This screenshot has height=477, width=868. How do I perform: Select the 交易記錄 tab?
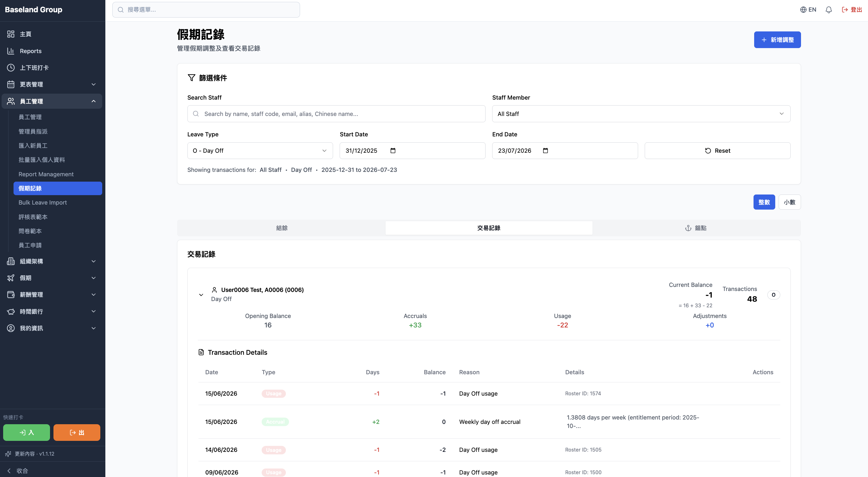click(489, 228)
